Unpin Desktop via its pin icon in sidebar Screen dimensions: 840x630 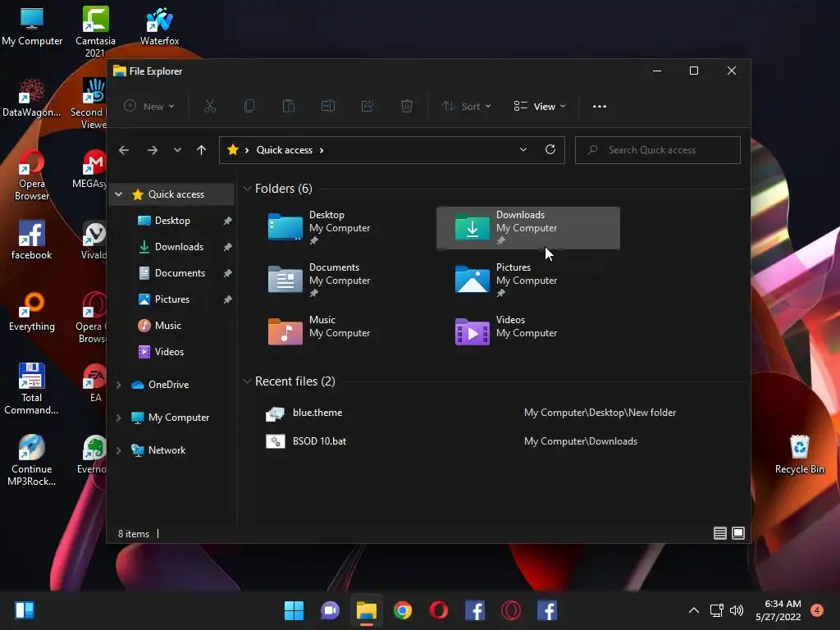coord(228,221)
